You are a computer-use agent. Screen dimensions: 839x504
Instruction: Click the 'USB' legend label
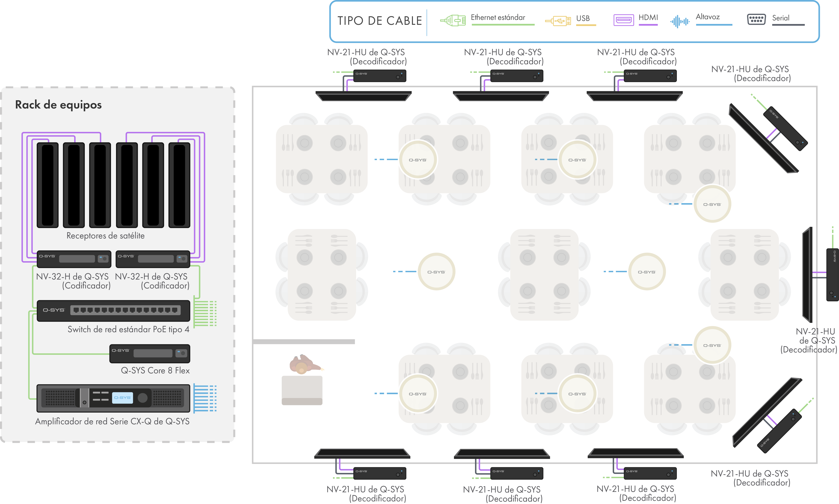point(583,18)
